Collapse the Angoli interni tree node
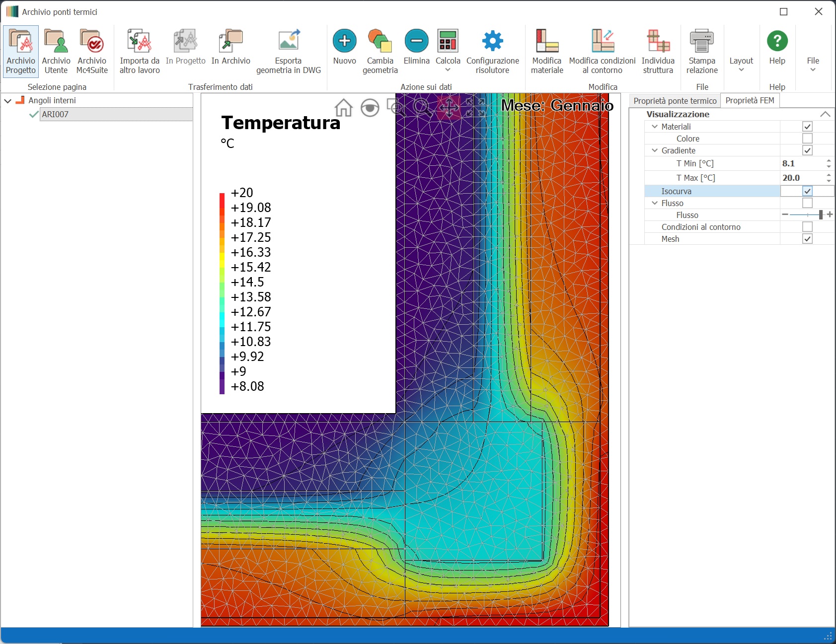Viewport: 836px width, 644px height. point(8,101)
